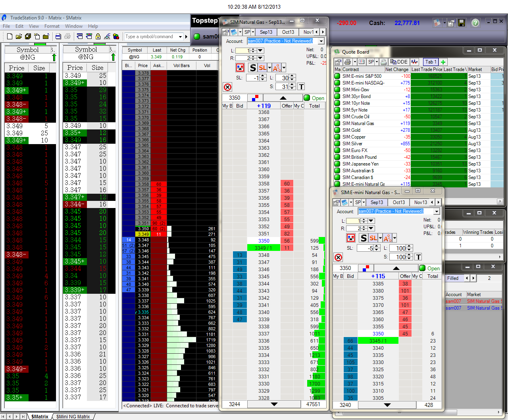Open the SP dropdown arrow in Quote Board toolbar
The image size is (508, 420).
click(x=377, y=62)
